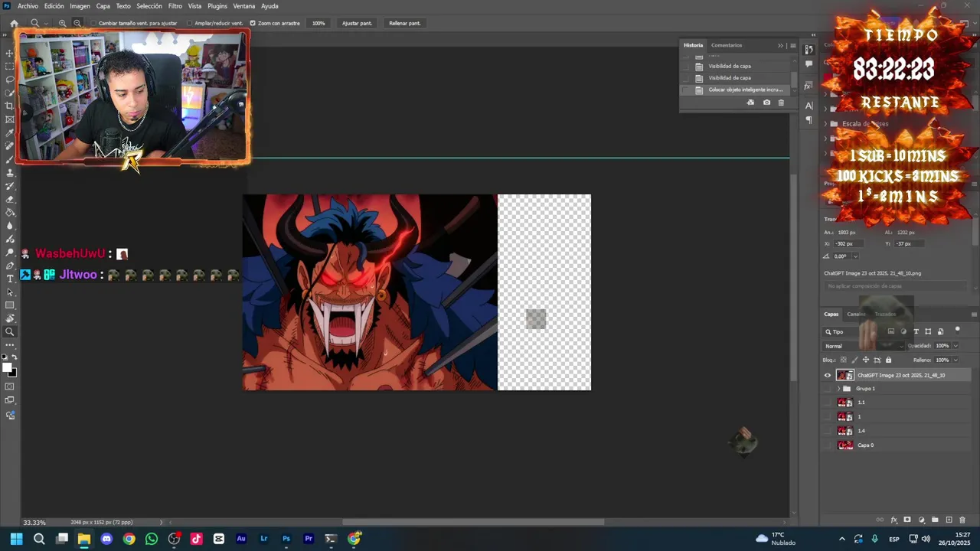Choose the Zoom Out magnifier option

[x=77, y=23]
